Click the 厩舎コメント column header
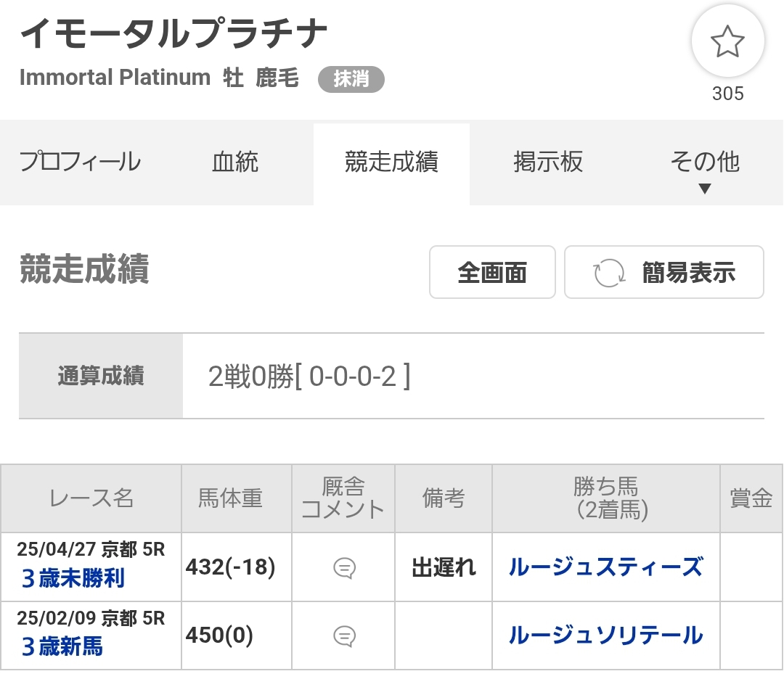The height and width of the screenshot is (695, 784). 343,498
